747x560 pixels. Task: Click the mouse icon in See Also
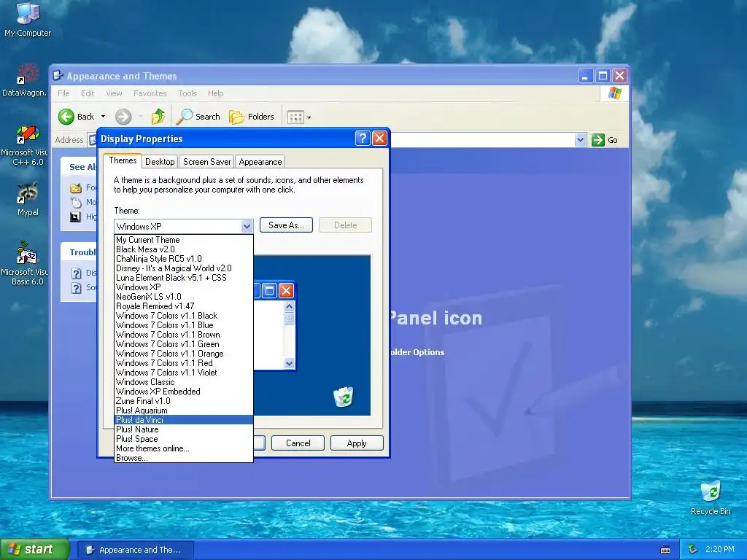pos(76,203)
